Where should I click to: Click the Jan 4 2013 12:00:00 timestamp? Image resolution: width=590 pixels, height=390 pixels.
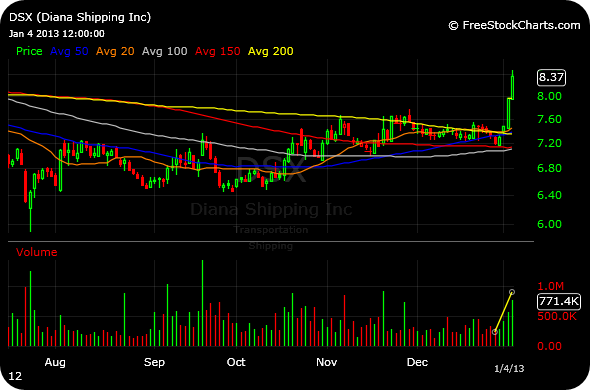click(57, 34)
